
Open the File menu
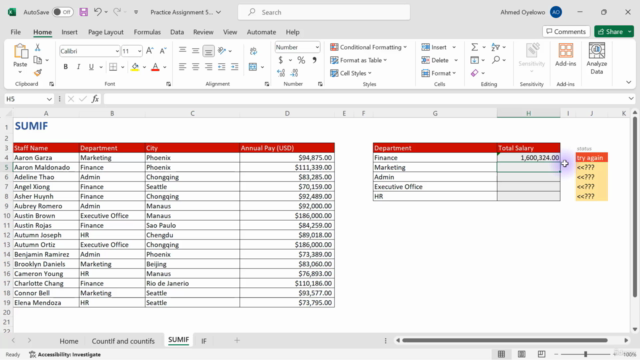click(16, 32)
